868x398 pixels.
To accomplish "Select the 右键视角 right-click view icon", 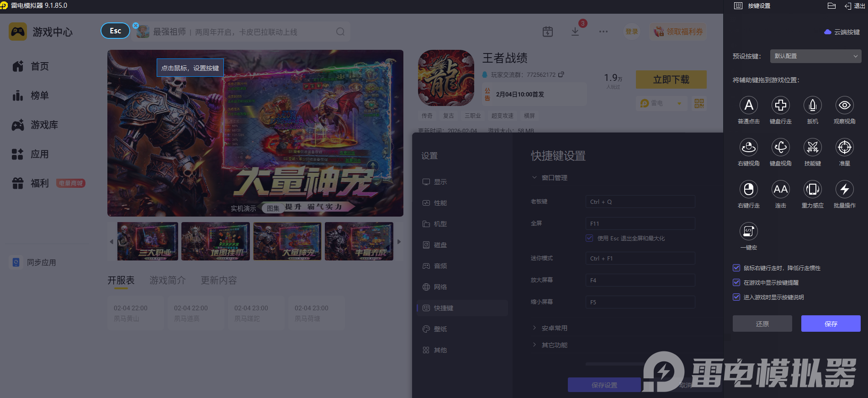I will [748, 147].
